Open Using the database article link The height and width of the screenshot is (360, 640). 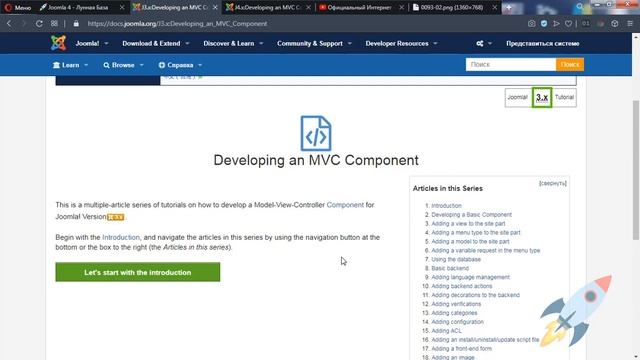coord(456,259)
